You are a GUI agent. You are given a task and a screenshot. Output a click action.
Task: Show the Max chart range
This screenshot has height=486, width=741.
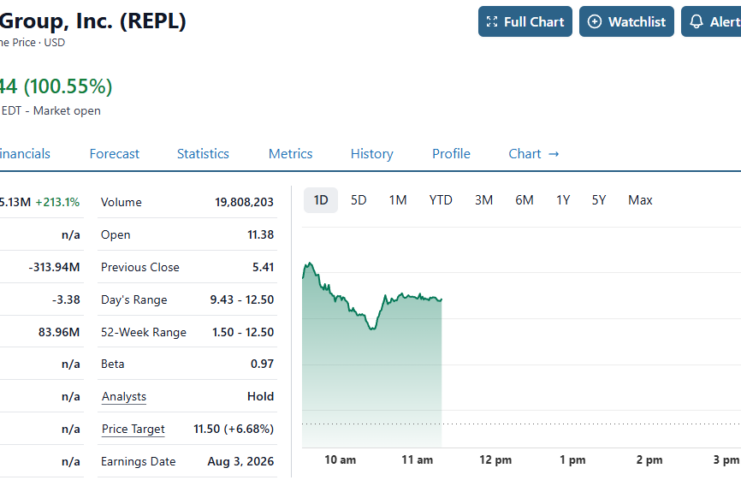point(640,200)
